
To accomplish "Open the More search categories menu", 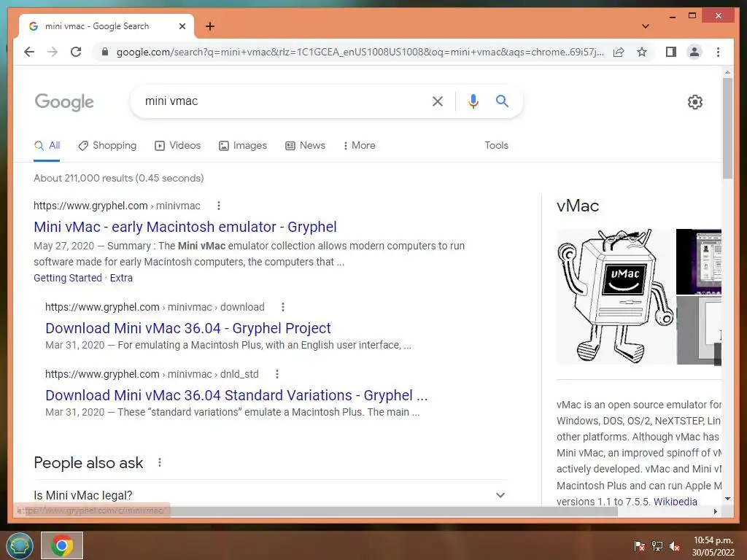I will tap(360, 146).
